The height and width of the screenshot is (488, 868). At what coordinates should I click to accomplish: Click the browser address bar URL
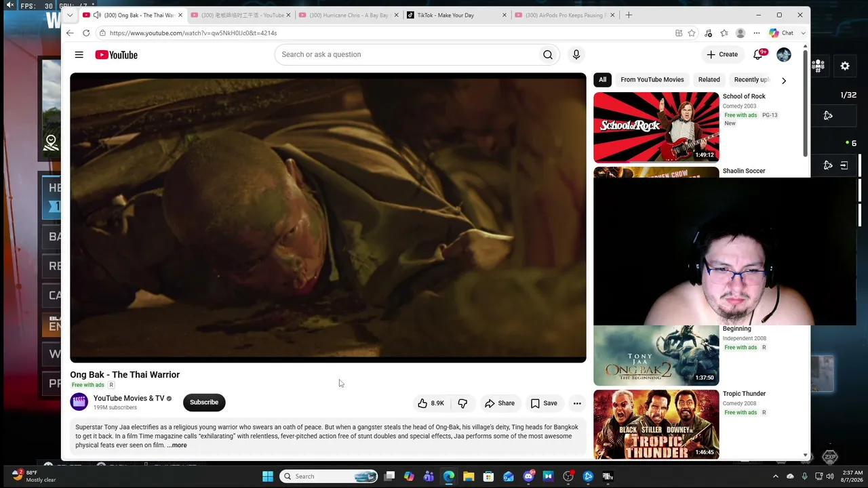click(193, 33)
